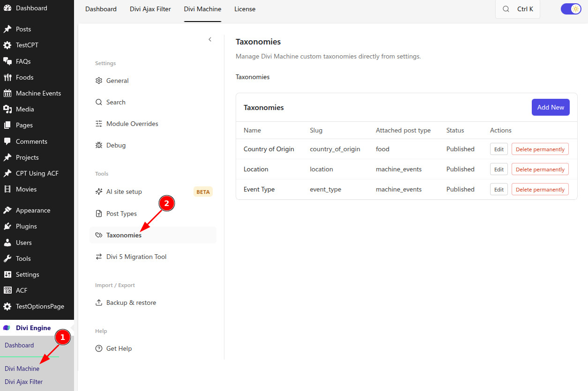Click the TestOptionsPage gear icon

pyautogui.click(x=7, y=306)
